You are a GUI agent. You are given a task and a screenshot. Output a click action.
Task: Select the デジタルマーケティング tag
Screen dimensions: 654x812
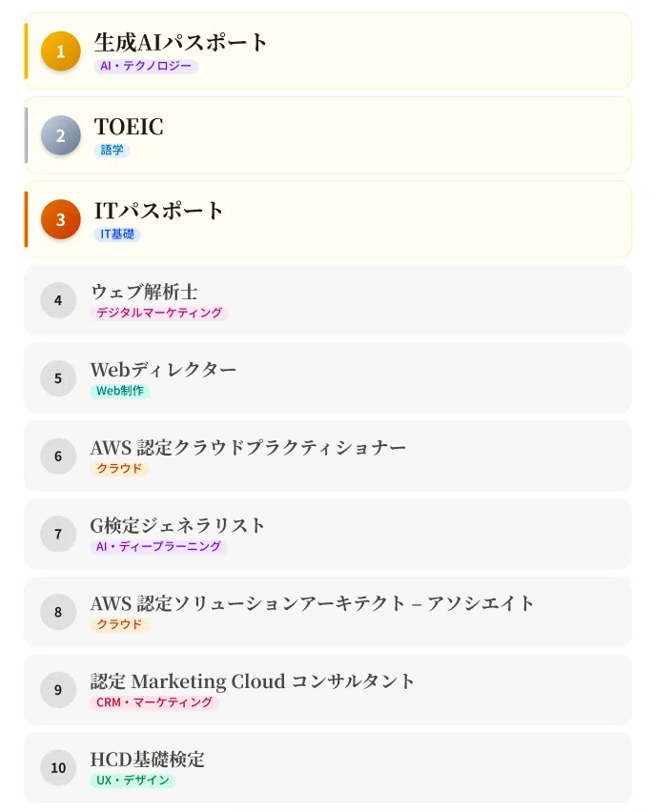click(159, 313)
